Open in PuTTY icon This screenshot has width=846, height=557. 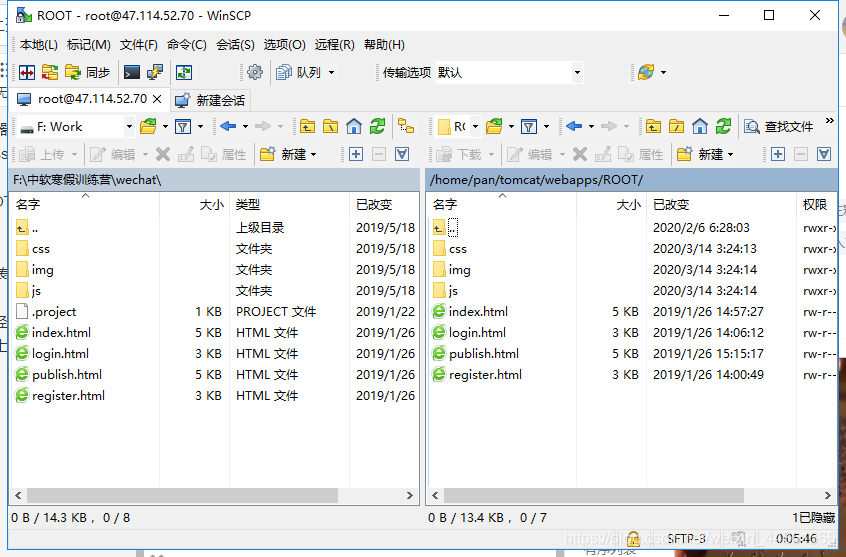point(155,72)
